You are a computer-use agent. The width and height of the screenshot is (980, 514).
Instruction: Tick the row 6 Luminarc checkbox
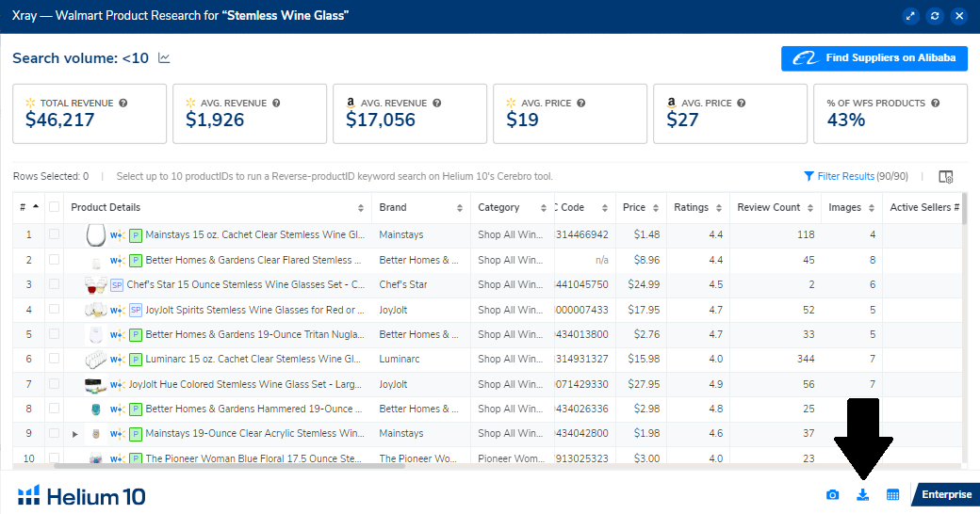click(x=55, y=359)
